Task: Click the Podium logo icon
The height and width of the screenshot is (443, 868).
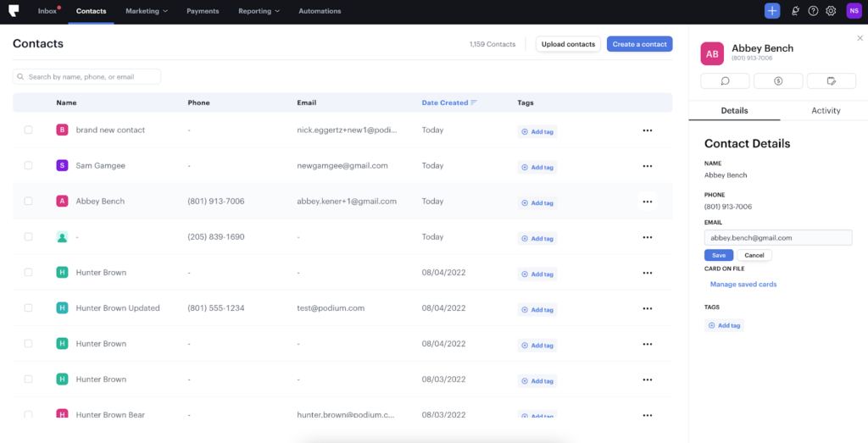Action: click(x=14, y=11)
